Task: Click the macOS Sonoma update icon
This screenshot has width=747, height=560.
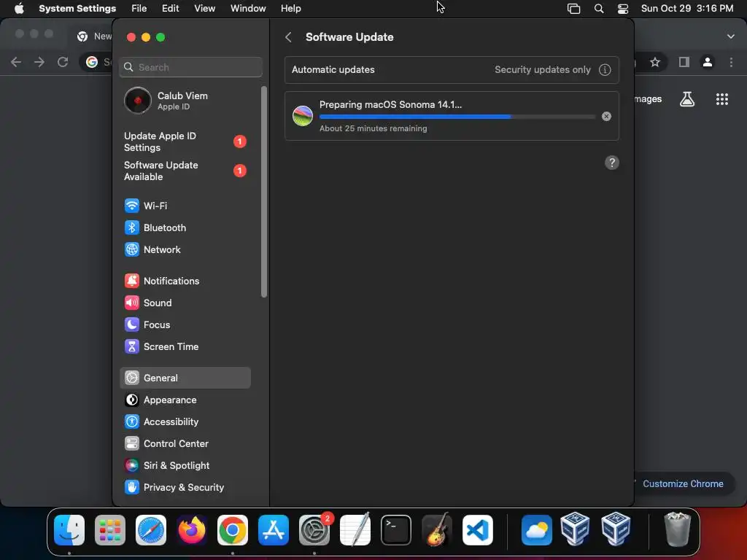Action: [x=303, y=116]
